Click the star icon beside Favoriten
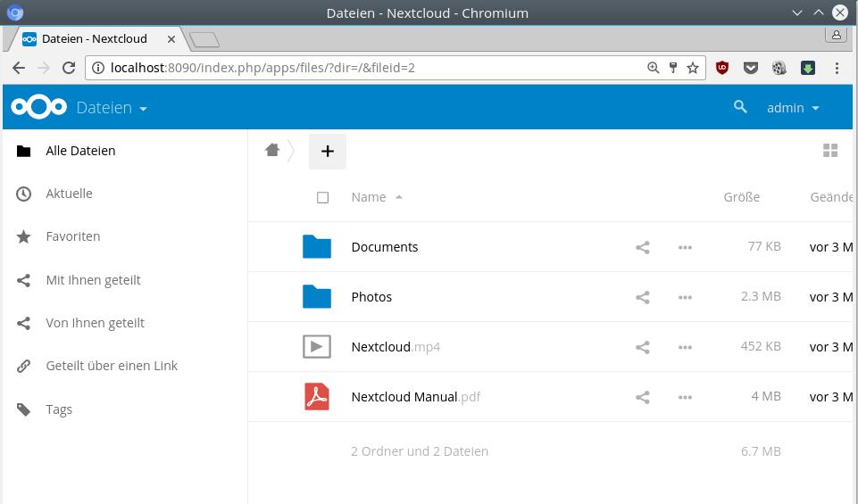 tap(23, 236)
